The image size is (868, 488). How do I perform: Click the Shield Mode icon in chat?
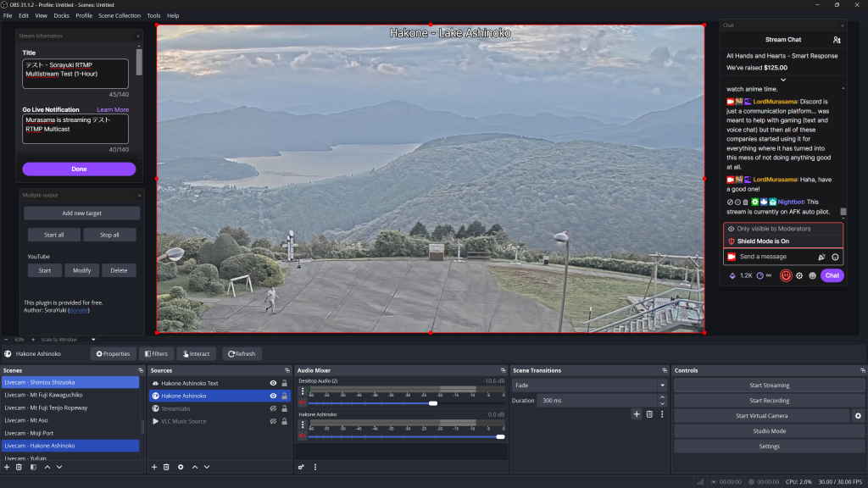(786, 275)
